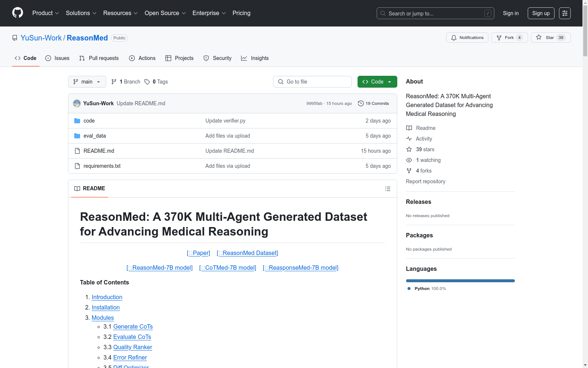Switch to the Issues tab
Screen dimensions: 588x368
tap(57, 58)
